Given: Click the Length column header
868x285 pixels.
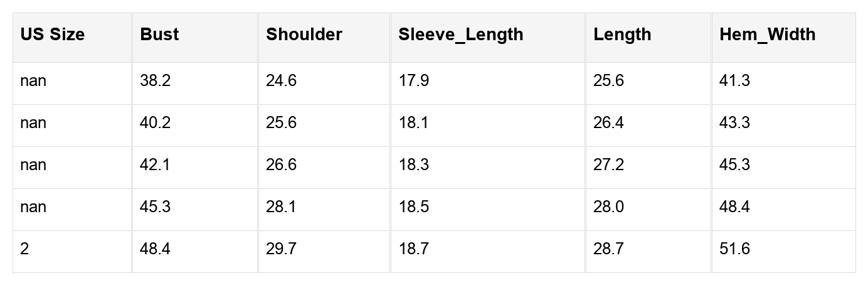Looking at the screenshot, I should tap(622, 35).
